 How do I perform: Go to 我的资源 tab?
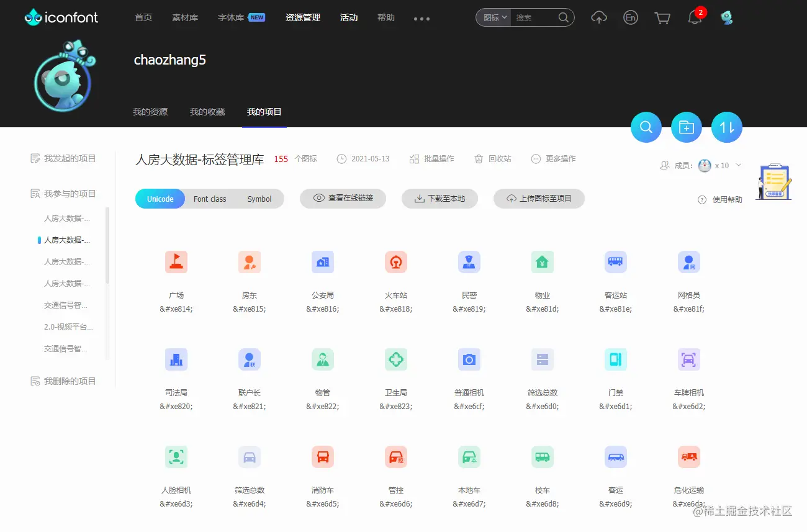pyautogui.click(x=150, y=112)
